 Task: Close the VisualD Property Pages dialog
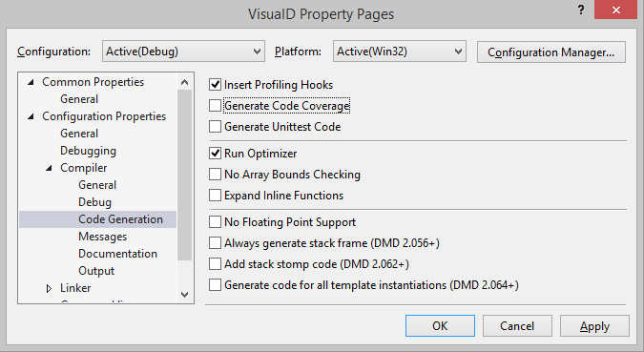615,10
